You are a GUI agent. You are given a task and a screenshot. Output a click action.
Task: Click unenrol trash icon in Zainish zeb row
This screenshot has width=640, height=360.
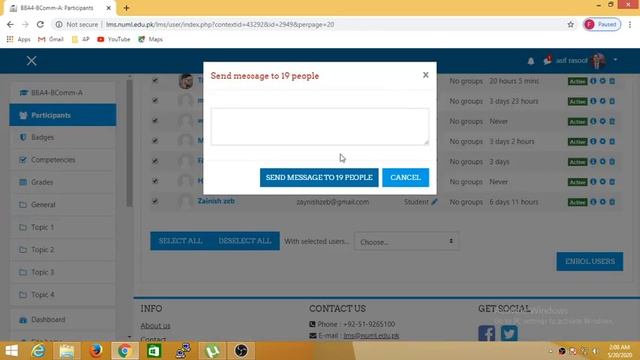point(612,202)
